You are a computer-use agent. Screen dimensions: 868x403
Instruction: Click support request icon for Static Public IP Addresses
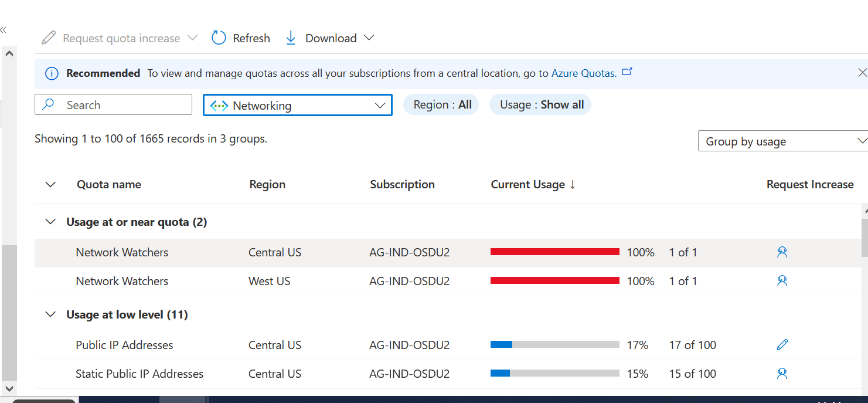[x=782, y=374]
